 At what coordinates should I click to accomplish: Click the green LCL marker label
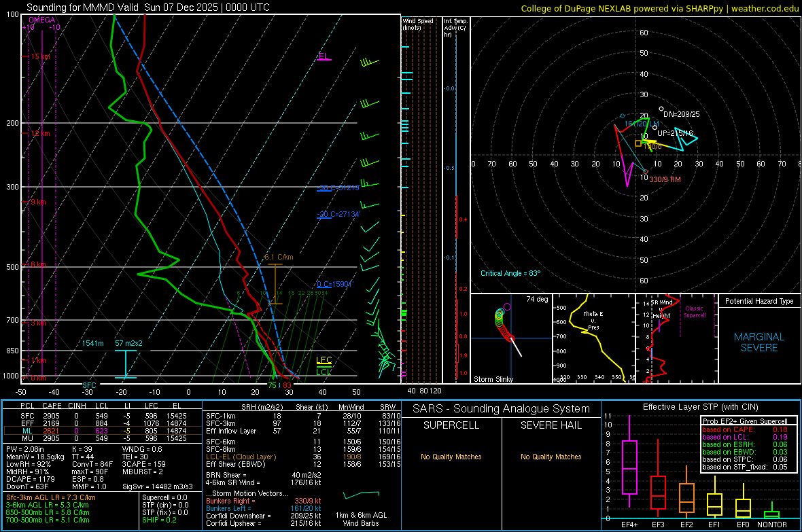pyautogui.click(x=324, y=372)
